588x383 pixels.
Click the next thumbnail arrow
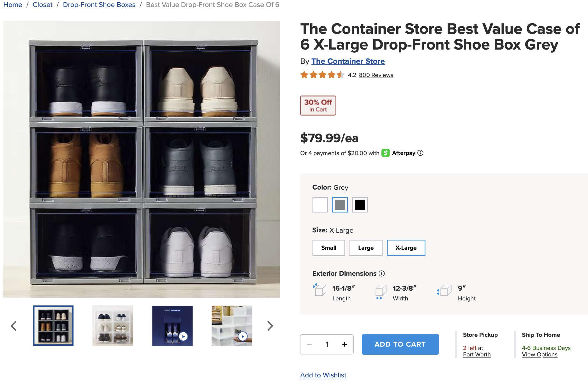270,326
